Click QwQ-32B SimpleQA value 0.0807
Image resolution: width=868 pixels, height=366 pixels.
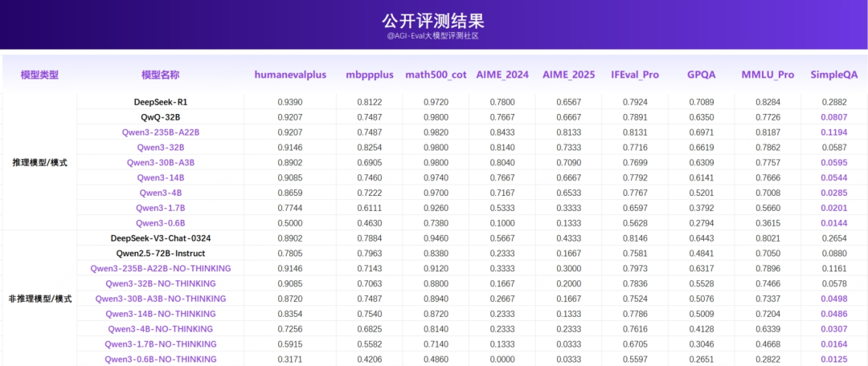[834, 117]
